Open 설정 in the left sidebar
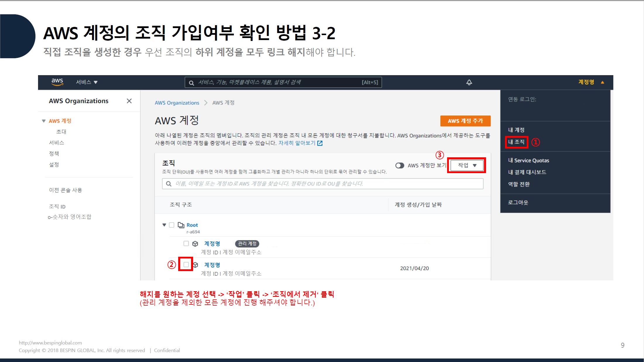Image resolution: width=644 pixels, height=362 pixels. (54, 164)
